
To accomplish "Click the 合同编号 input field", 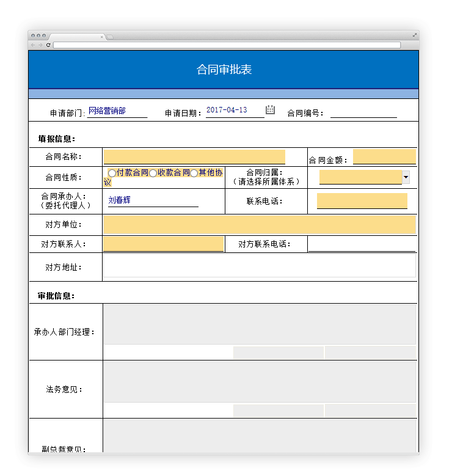I will coord(363,112).
